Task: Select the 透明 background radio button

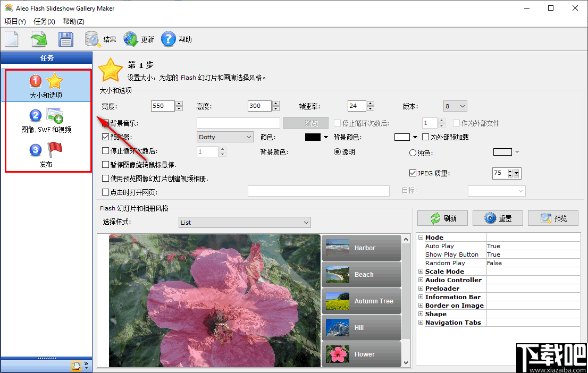Action: [337, 151]
